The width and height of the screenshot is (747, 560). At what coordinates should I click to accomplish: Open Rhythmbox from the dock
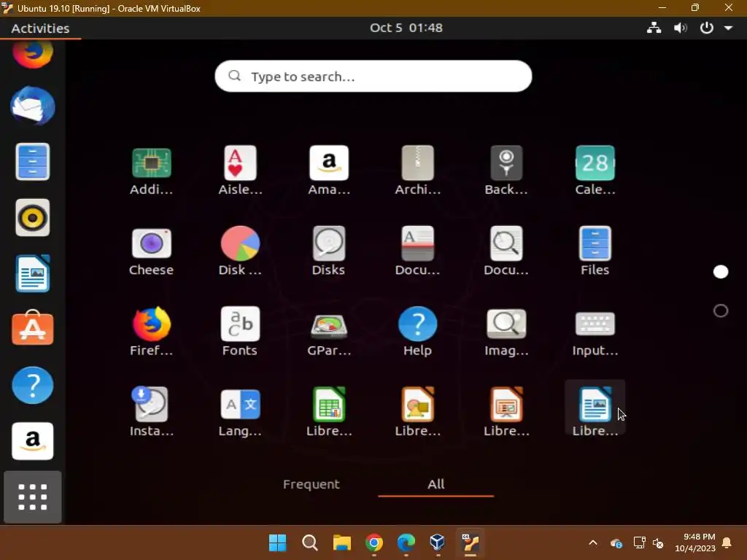32,217
